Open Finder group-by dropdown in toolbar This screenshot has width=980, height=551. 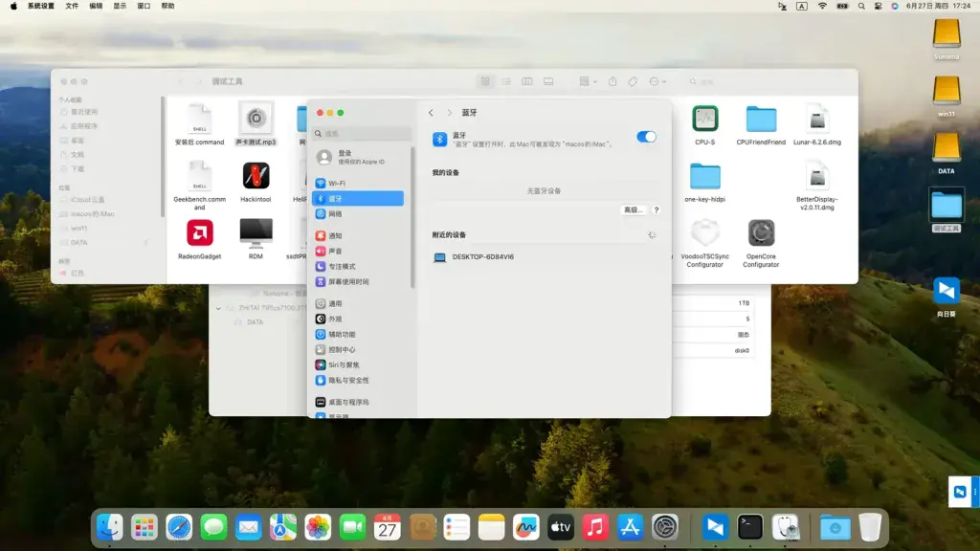[x=588, y=81]
